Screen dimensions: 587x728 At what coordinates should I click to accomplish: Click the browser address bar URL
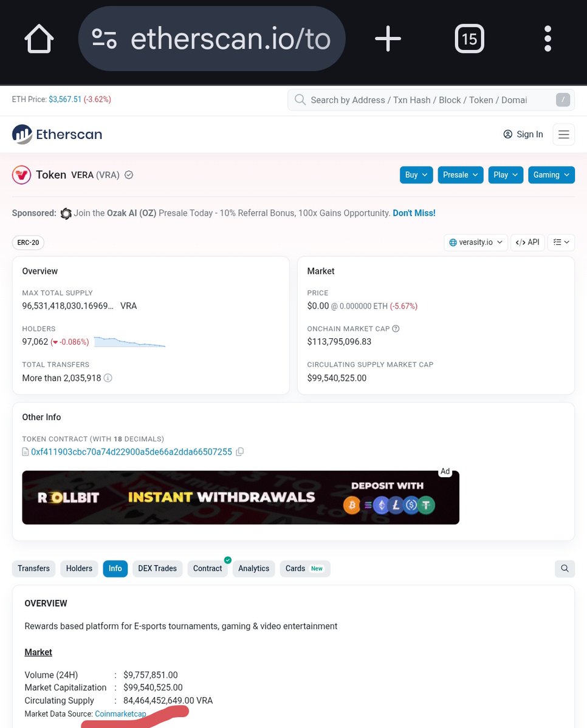point(212,38)
